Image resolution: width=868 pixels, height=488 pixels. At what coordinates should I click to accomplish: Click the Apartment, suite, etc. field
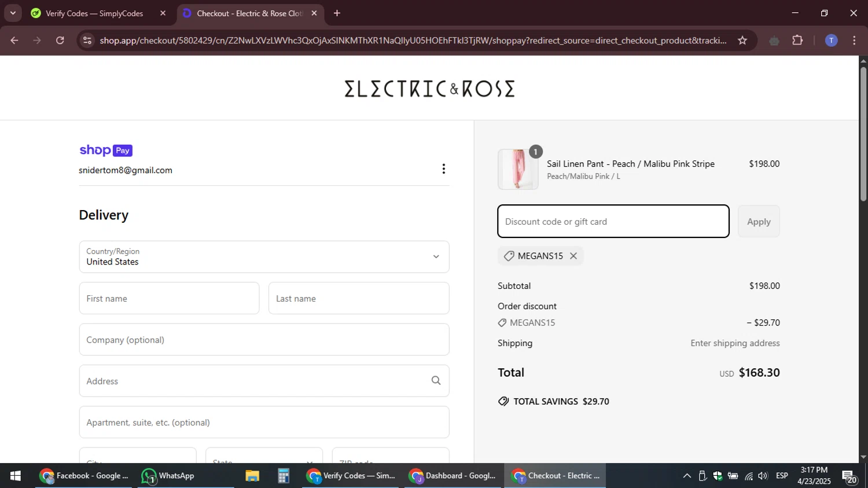click(x=264, y=423)
